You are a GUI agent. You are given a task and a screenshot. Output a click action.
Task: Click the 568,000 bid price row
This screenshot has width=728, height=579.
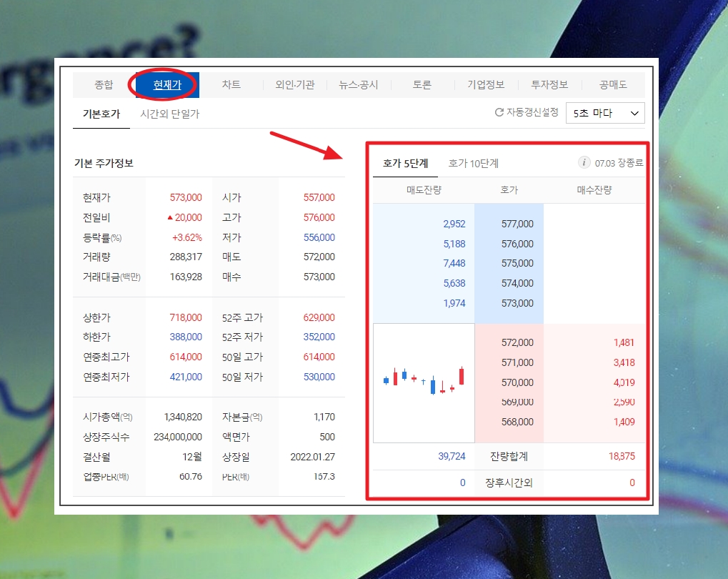pos(517,422)
